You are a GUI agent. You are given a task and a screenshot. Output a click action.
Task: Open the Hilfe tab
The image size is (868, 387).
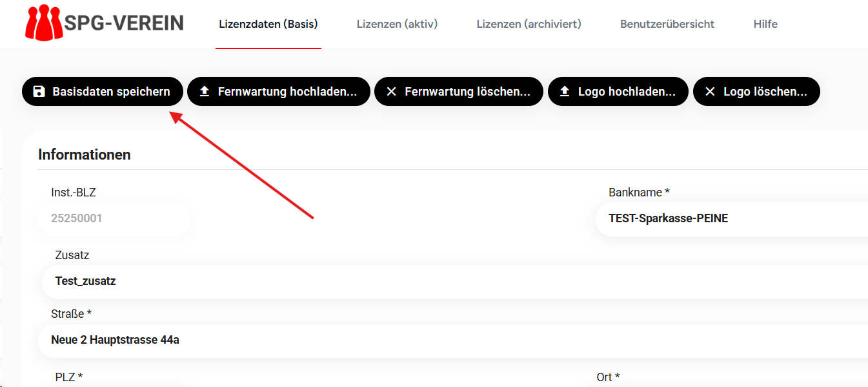pos(765,24)
